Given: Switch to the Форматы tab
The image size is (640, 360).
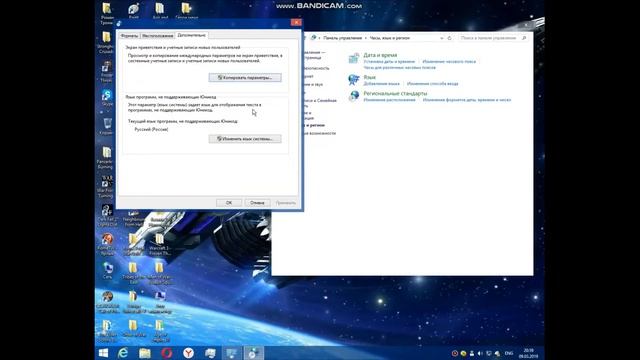Looking at the screenshot, I should click(129, 36).
